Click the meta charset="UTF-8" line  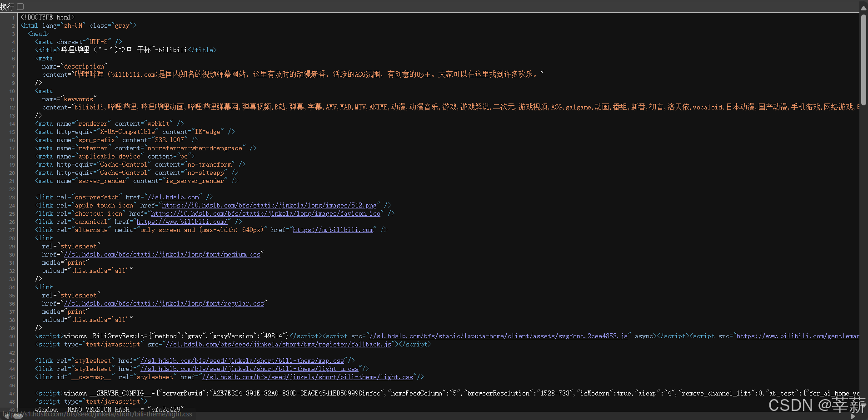(79, 42)
